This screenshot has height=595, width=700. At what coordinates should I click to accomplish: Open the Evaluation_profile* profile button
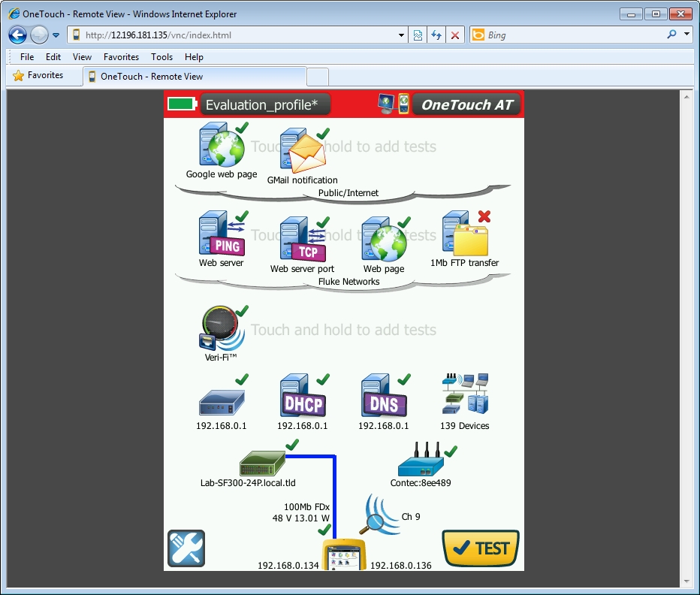click(264, 105)
